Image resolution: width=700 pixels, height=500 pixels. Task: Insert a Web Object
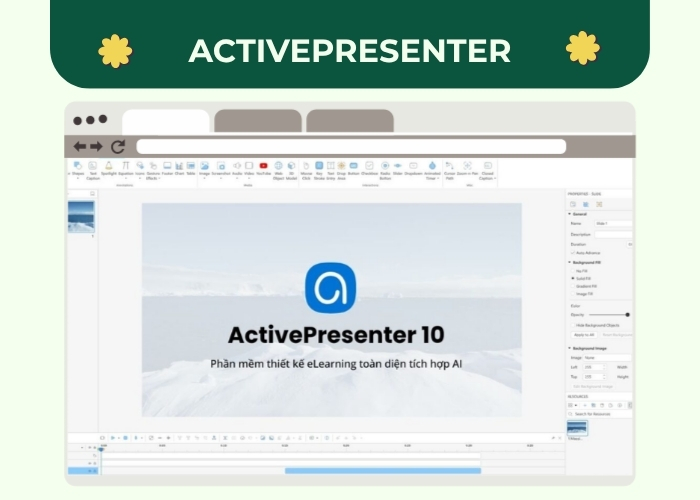[279, 171]
